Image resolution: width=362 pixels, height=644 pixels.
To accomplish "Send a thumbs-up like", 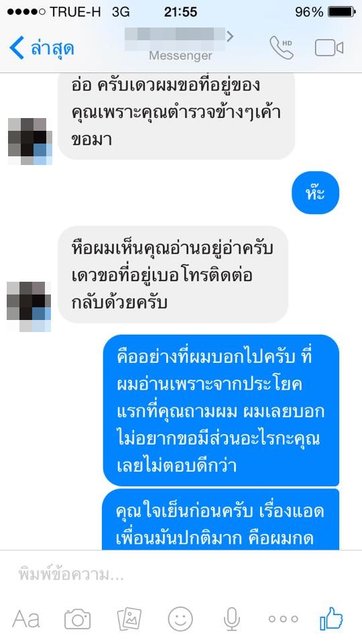I will [331, 618].
